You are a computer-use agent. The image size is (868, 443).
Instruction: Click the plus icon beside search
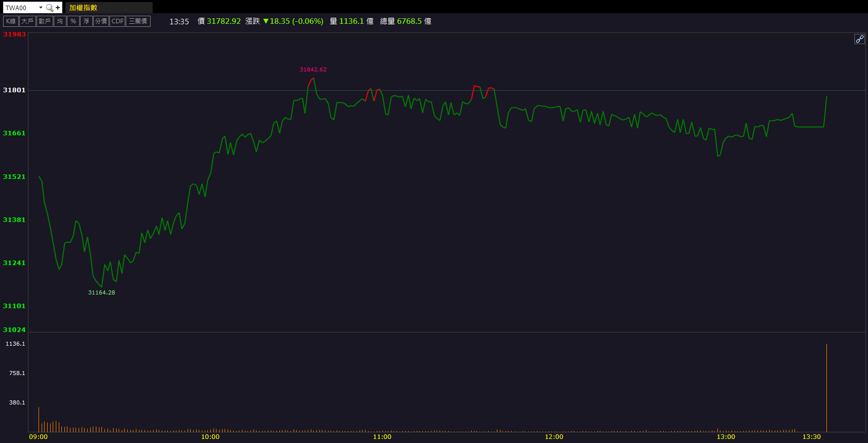coord(58,8)
